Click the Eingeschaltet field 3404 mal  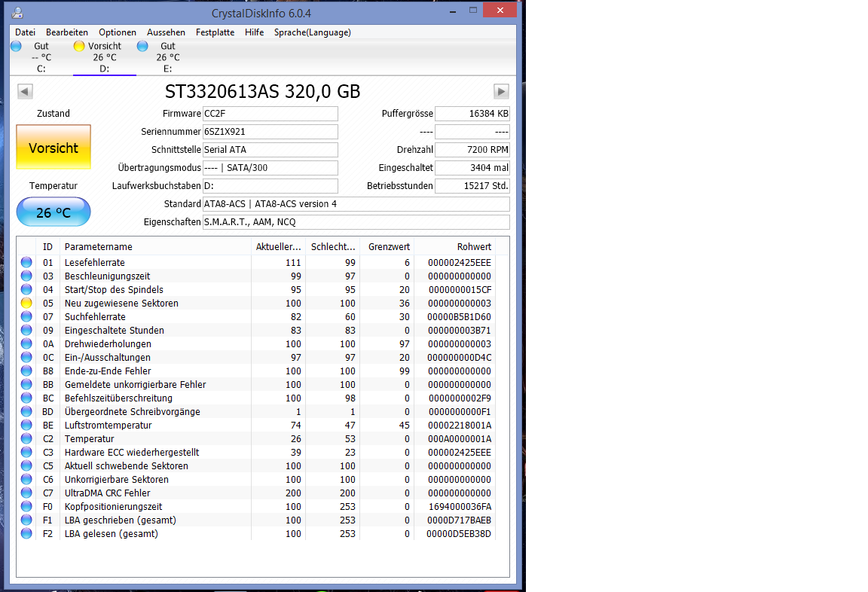pyautogui.click(x=472, y=168)
